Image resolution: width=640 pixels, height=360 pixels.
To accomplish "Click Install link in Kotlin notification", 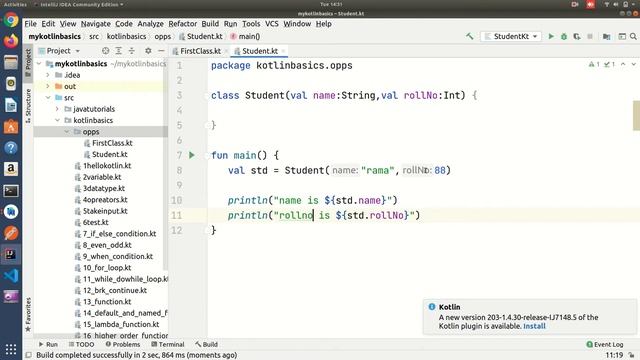I will point(534,326).
